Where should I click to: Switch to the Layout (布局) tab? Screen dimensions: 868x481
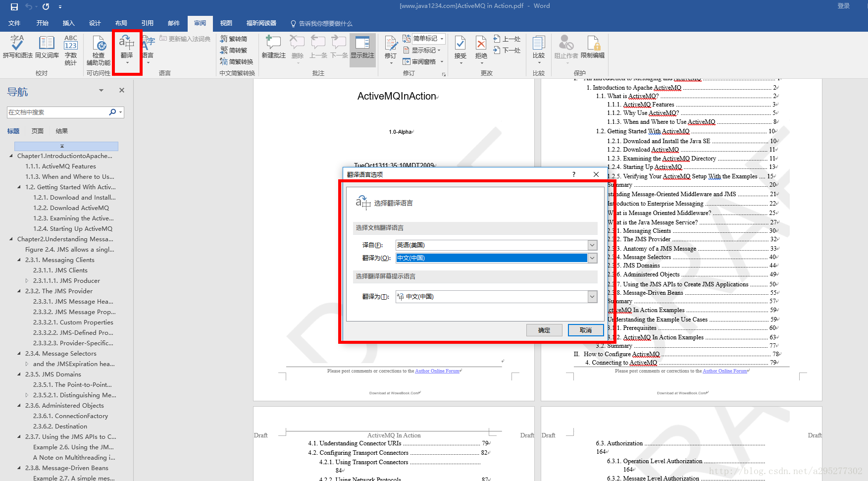pyautogui.click(x=121, y=23)
